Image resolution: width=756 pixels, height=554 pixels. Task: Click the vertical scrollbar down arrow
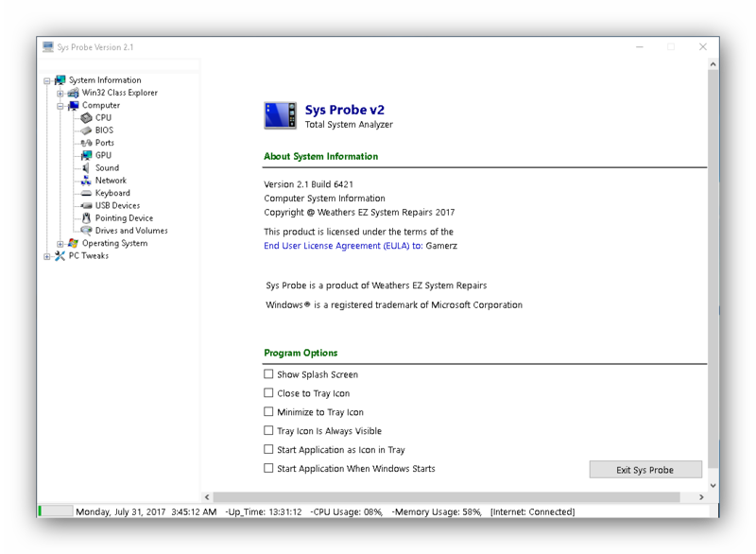(x=713, y=485)
